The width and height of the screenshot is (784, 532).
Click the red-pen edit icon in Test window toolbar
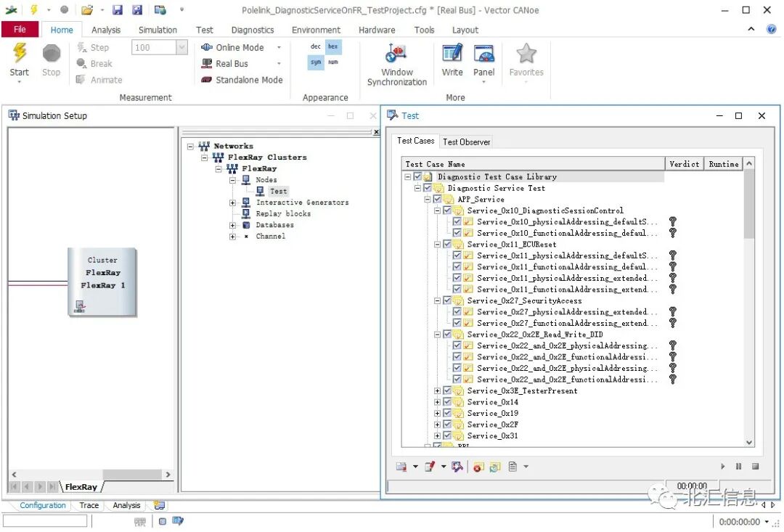click(430, 467)
